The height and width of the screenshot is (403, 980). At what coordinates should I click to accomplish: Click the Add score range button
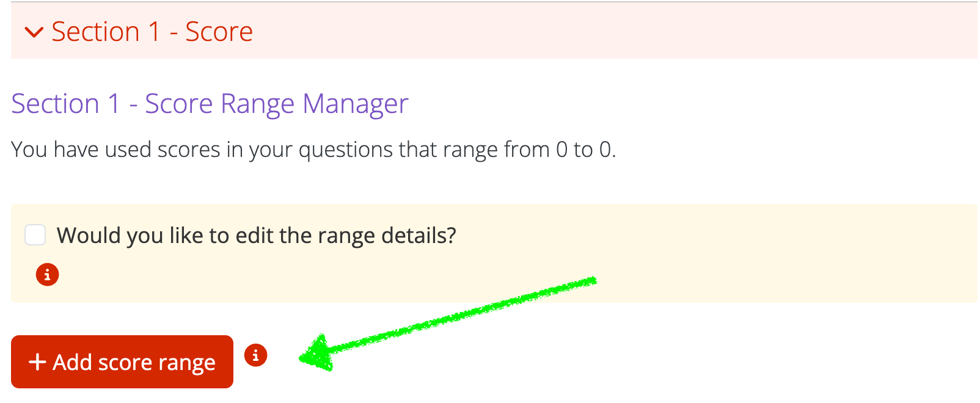click(122, 361)
